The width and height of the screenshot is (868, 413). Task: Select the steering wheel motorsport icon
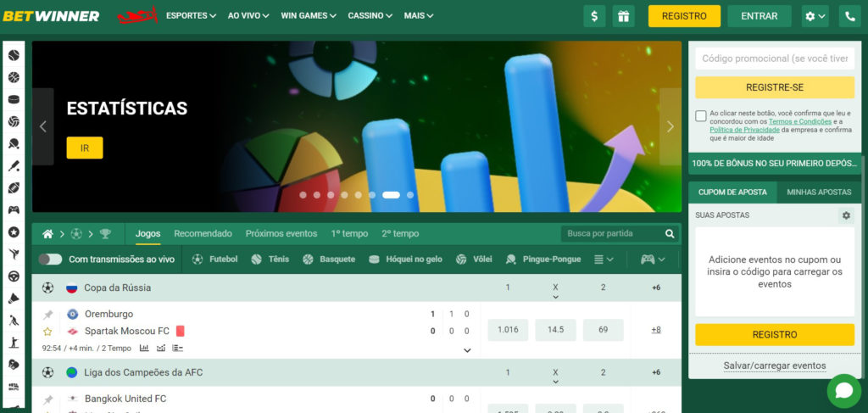(14, 276)
